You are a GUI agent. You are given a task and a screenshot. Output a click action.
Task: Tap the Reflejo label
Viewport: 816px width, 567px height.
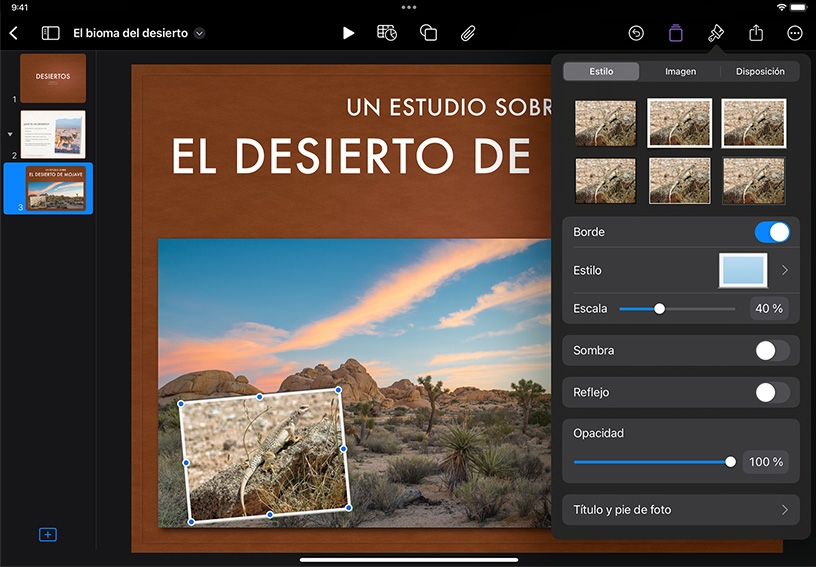point(591,392)
